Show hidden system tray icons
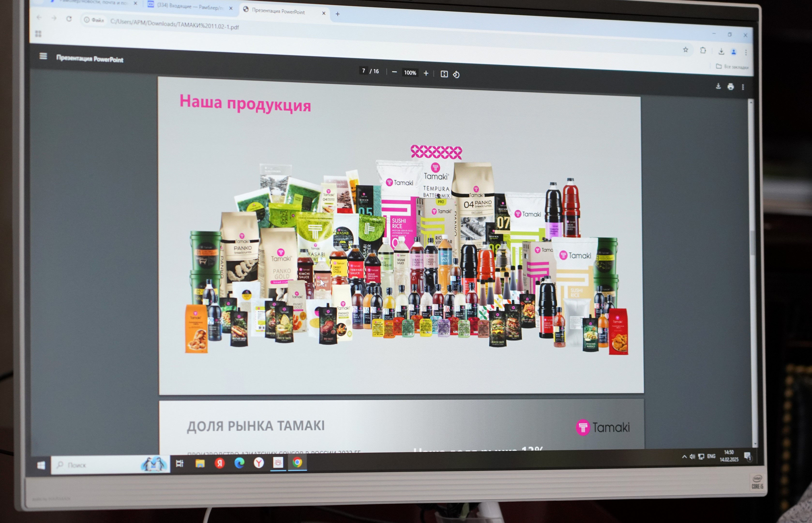The height and width of the screenshot is (523, 812). 684,457
